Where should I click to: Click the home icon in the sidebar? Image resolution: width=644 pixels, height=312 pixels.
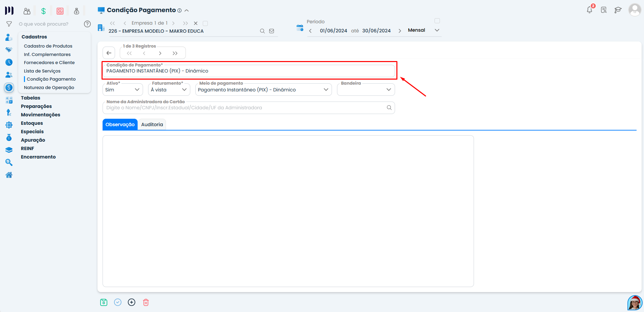[9, 175]
